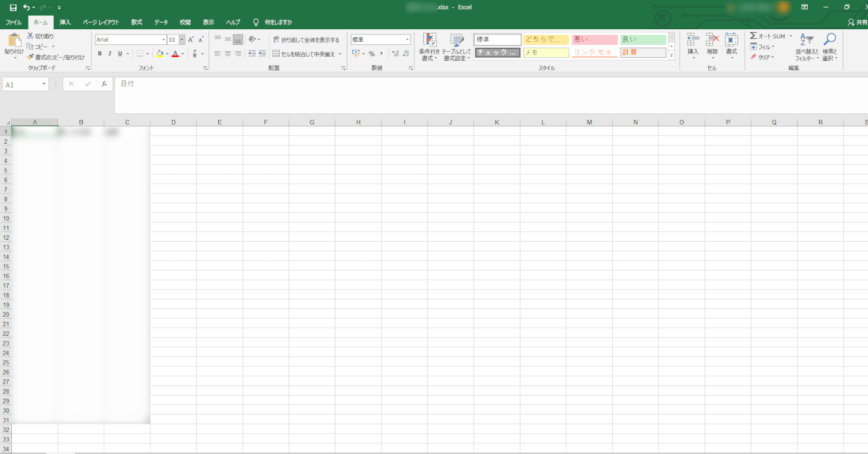The height and width of the screenshot is (454, 868).
Task: Click the オート SUM button
Action: pos(768,36)
